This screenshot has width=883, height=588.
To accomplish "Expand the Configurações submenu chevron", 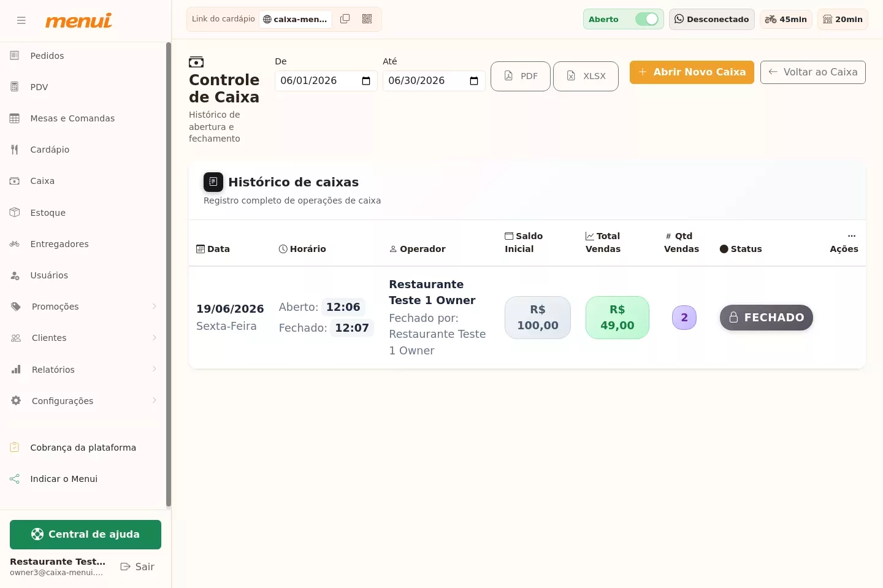I will (x=155, y=400).
